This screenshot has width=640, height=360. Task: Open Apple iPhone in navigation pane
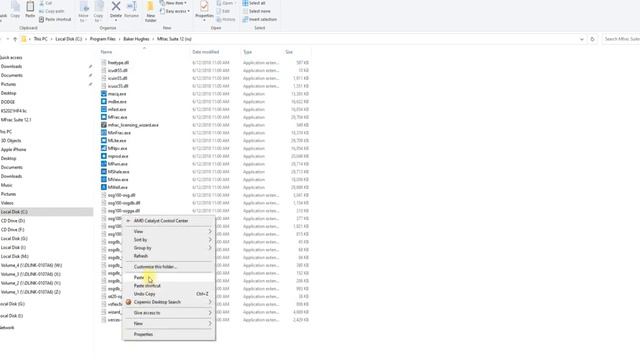pyautogui.click(x=13, y=149)
